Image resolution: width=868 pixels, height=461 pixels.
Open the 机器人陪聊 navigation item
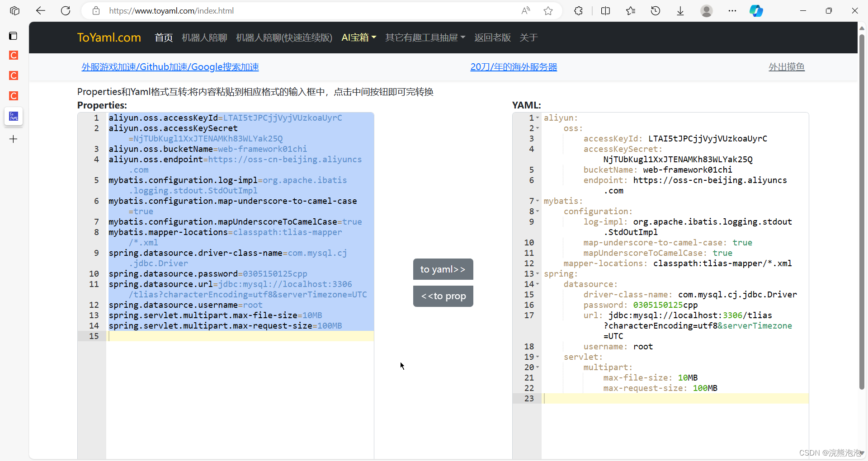tap(204, 38)
